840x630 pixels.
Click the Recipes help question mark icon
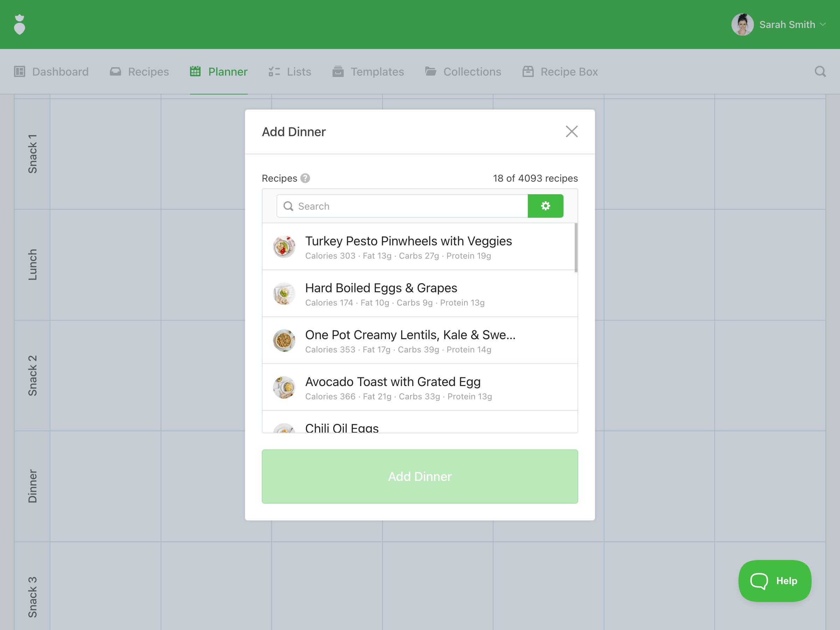[305, 178]
